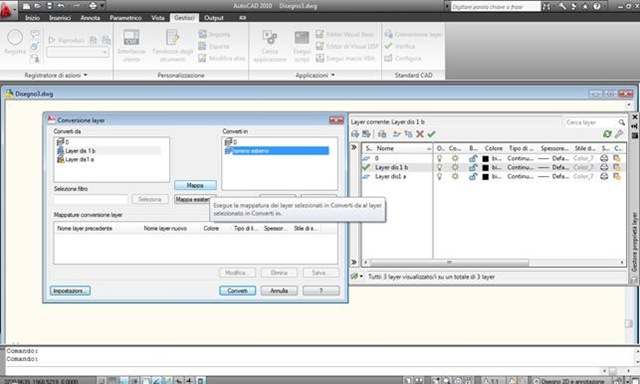The height and width of the screenshot is (384, 640).
Task: Click the Converti button
Action: tap(238, 291)
